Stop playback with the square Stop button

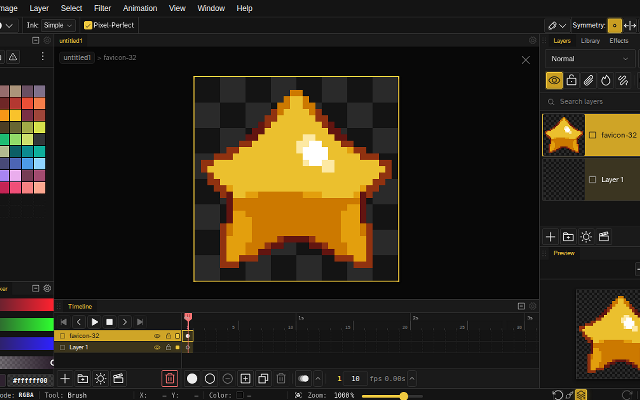109,322
